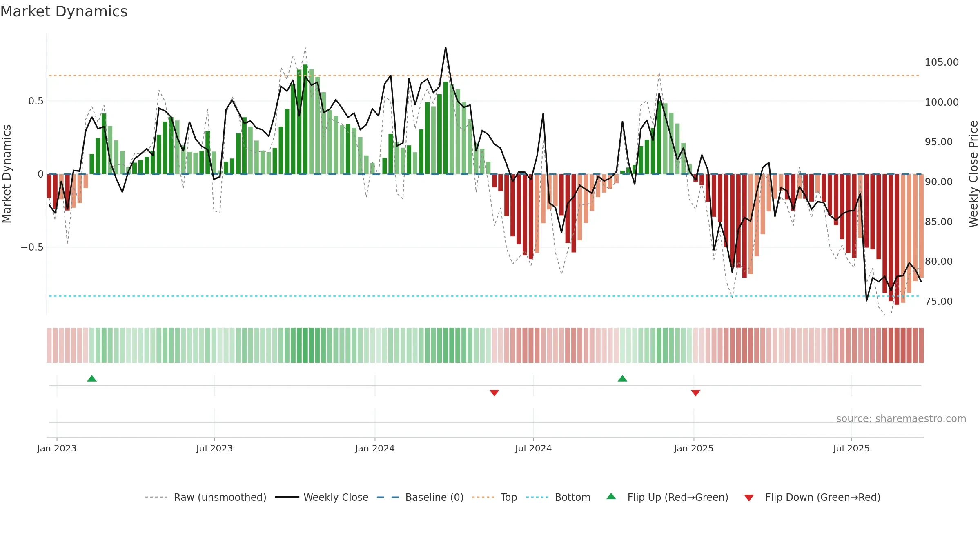Click the 85.00 price axis label
980x551 pixels.
coord(939,222)
